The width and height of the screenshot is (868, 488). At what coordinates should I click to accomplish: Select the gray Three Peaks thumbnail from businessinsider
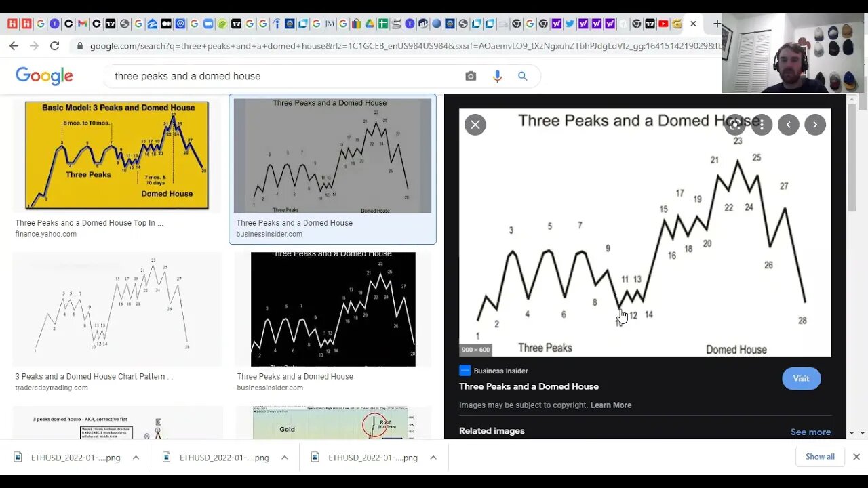[x=332, y=156]
